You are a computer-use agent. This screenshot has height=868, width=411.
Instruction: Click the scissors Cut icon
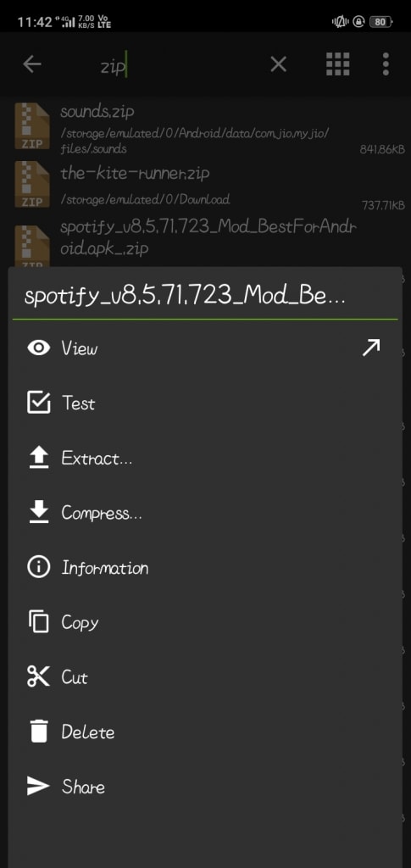pos(38,677)
